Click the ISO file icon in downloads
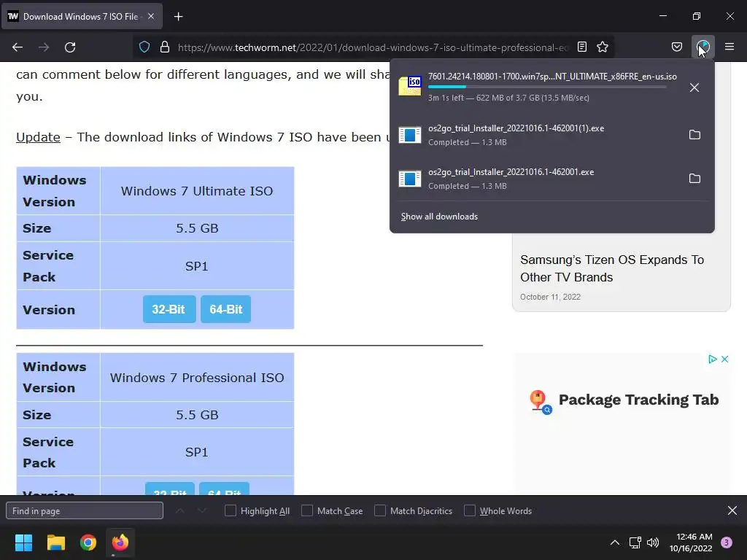This screenshot has height=560, width=747. (410, 86)
